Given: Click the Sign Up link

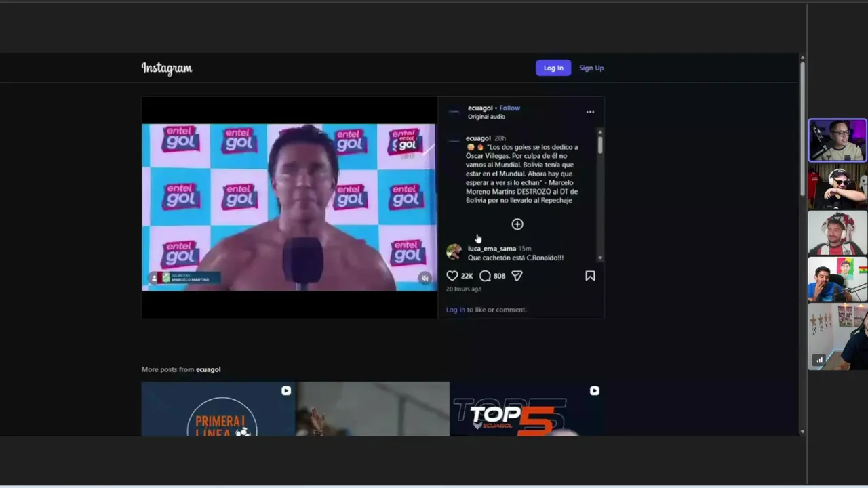Looking at the screenshot, I should 591,68.
